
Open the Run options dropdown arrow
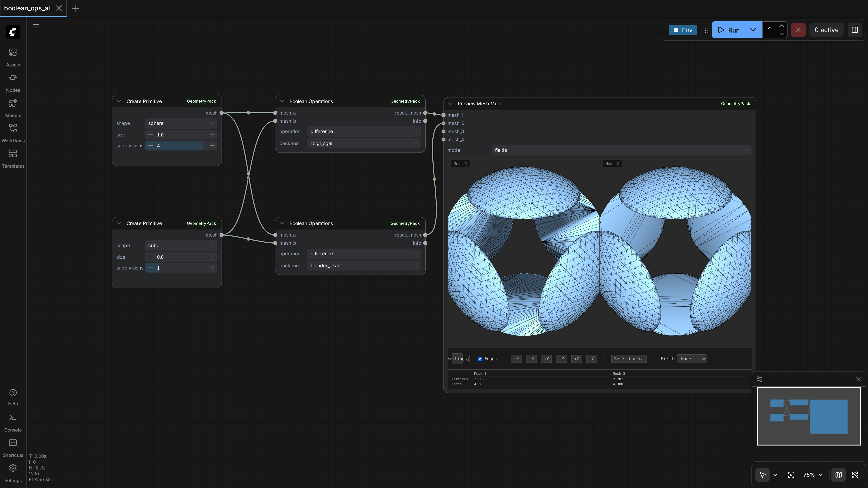(753, 30)
